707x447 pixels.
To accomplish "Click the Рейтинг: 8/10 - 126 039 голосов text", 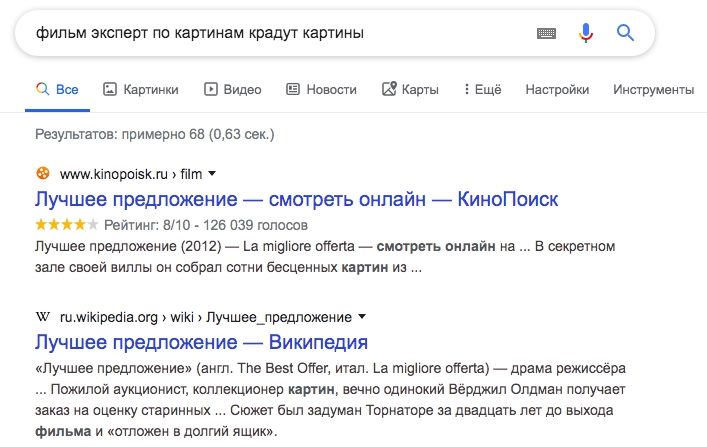I will [x=206, y=225].
